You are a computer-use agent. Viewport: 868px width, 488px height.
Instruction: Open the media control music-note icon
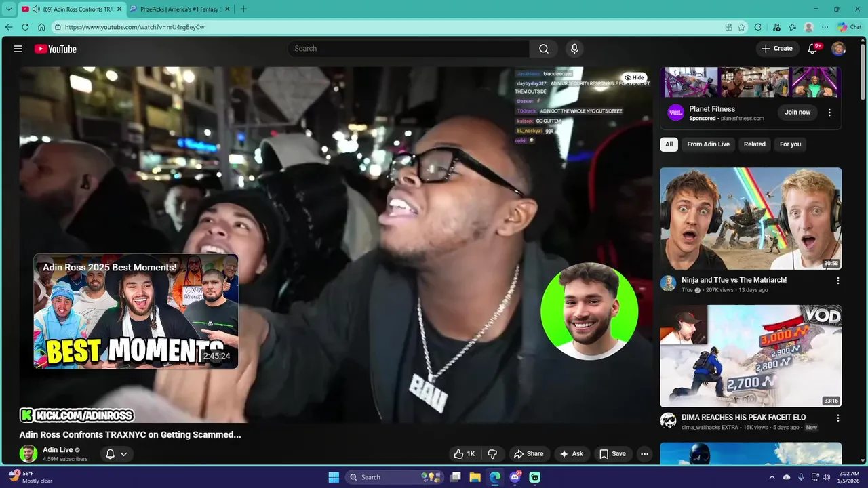coord(776,27)
